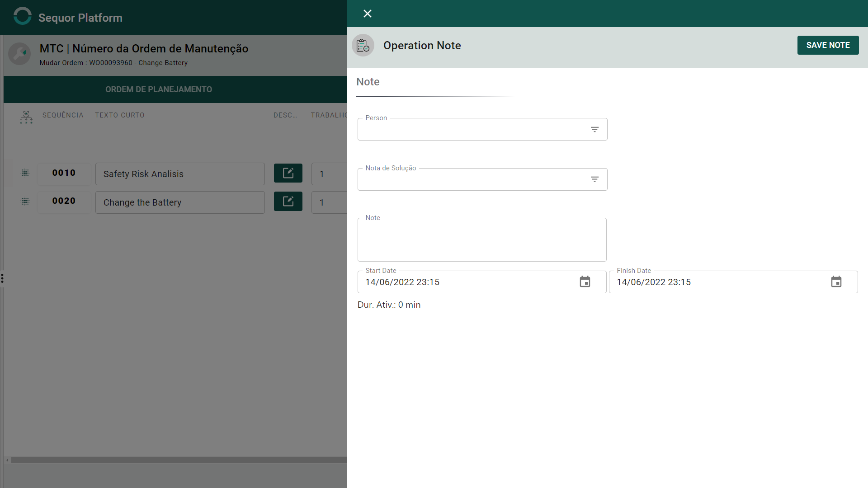Click the Trabalho field for Safety Risk Analisis

330,174
